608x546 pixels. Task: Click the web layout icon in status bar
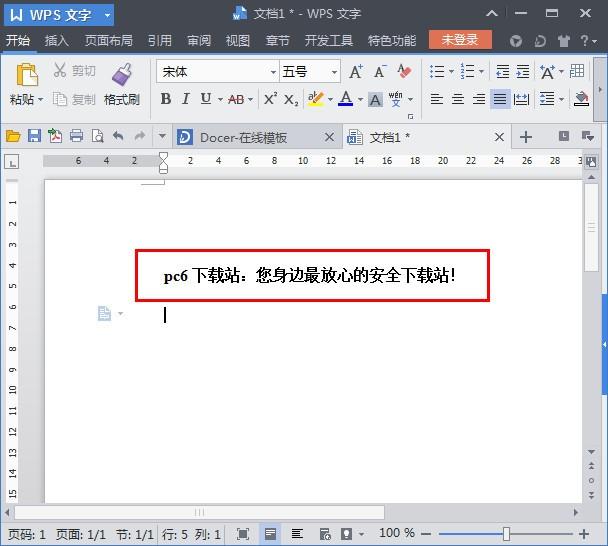pyautogui.click(x=325, y=534)
